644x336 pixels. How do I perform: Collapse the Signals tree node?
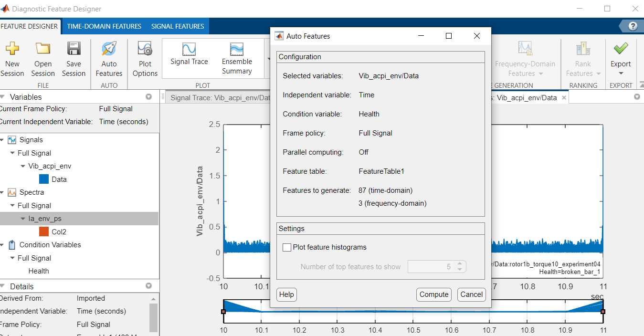(x=2, y=140)
